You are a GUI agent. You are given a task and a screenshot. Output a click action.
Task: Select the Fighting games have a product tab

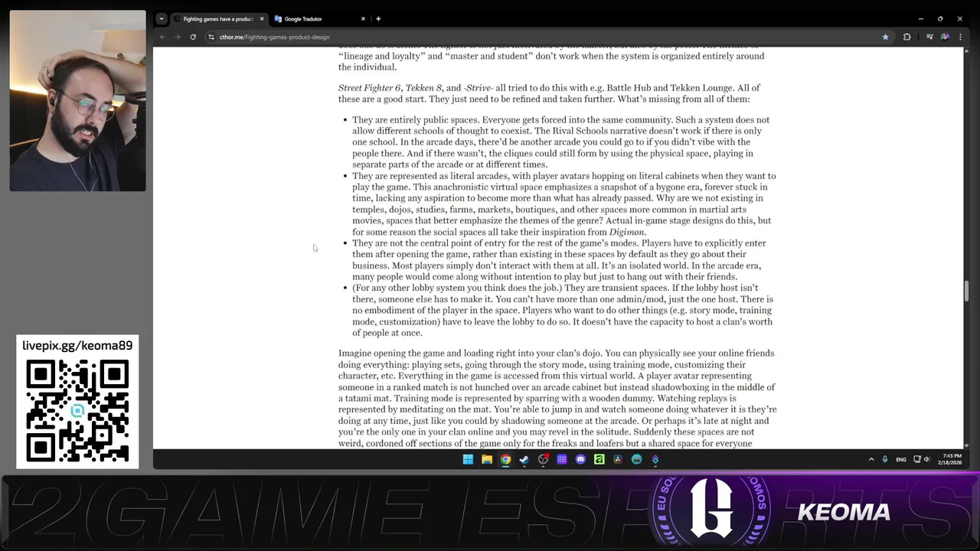point(218,18)
